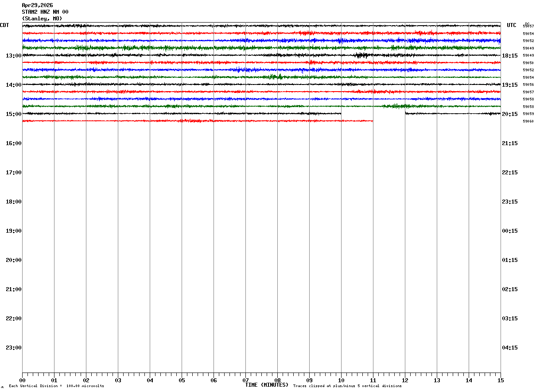The height and width of the screenshot is (392, 536).
Task: Click the 21:15 UTC time label
Action: pos(510,143)
